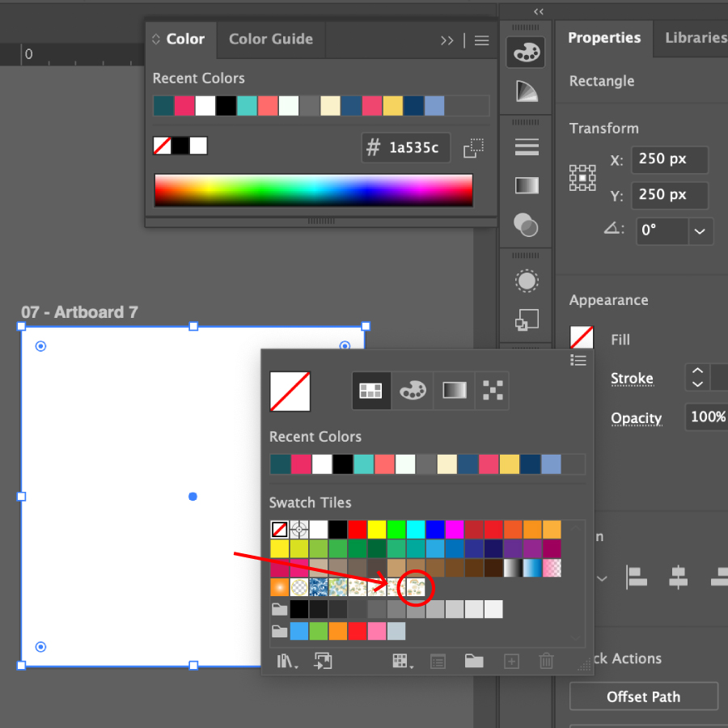
Task: Select yellow recent color in Color panel
Action: 392,105
